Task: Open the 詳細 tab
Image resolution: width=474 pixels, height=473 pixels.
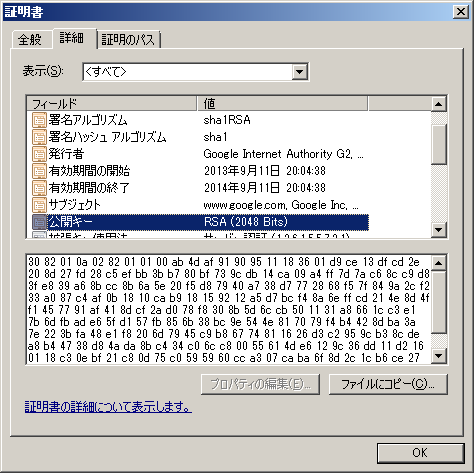Action: (x=72, y=38)
